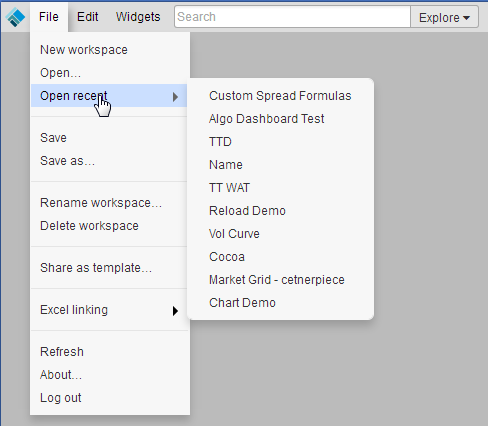
Task: Open the Edit menu
Action: pos(88,17)
